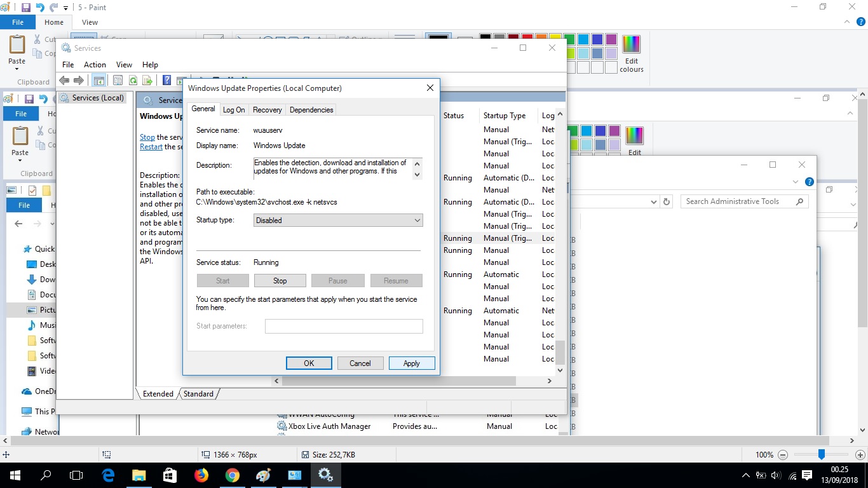Click the Stop the service link
Image resolution: width=868 pixels, height=488 pixels.
click(x=147, y=137)
